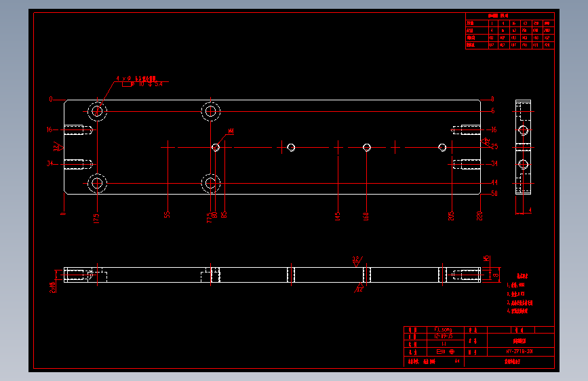Select the "2xM6" thread callout

click(52, 287)
